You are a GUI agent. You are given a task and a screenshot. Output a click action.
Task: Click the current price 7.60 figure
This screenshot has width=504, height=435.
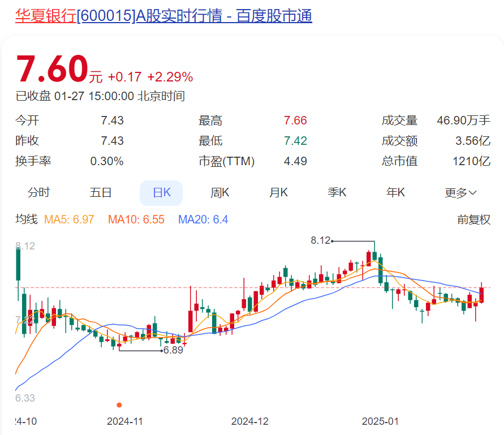click(x=51, y=69)
